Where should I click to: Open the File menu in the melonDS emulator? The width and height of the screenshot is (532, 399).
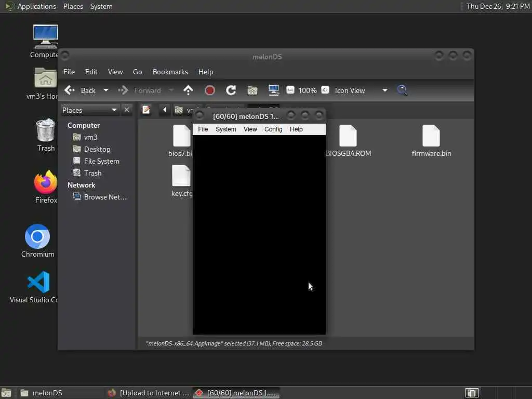click(x=203, y=129)
